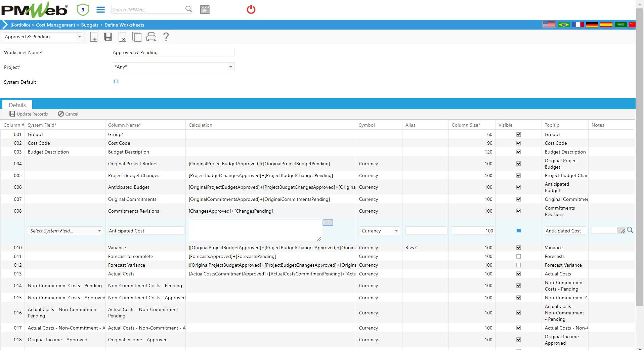Enable Visible for Forecast Variance row

point(519,265)
